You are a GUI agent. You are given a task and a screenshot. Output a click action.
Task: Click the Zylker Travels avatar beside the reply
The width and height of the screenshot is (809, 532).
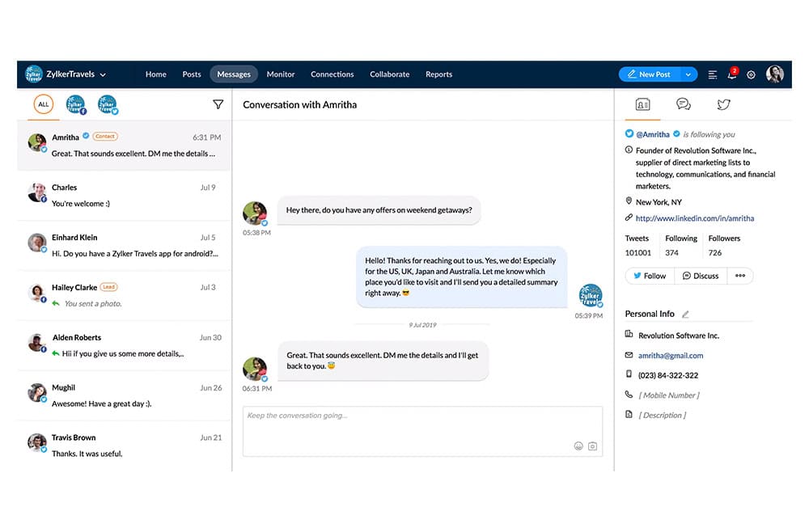click(x=591, y=296)
